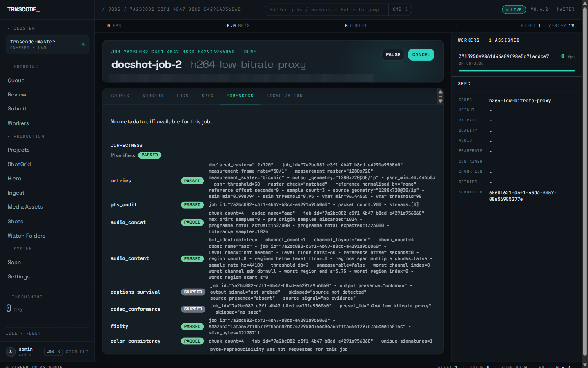Click the SKIPPED badge for codec_conformance

(193, 309)
